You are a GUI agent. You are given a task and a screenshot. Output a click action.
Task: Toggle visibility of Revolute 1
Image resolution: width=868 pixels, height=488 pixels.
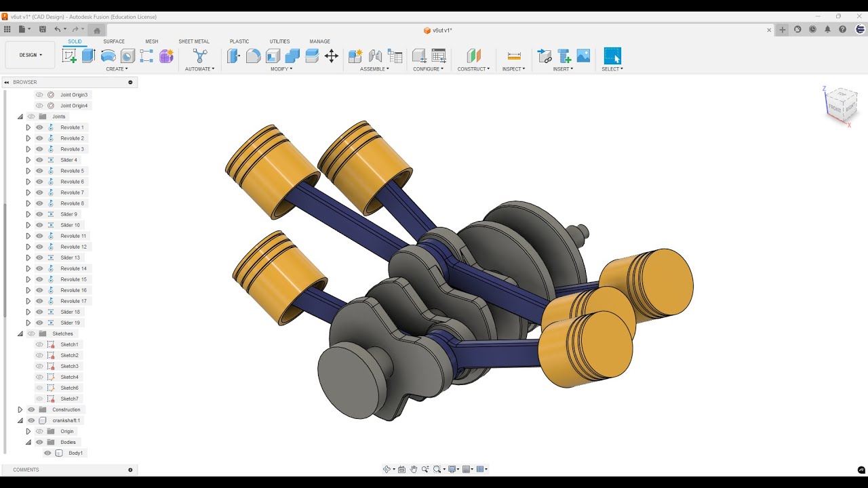click(x=39, y=127)
